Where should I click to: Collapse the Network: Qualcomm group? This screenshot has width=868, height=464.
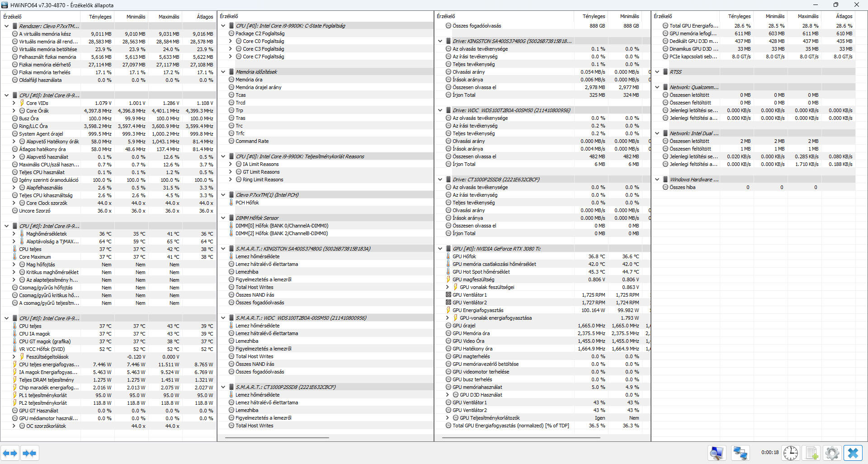[657, 87]
